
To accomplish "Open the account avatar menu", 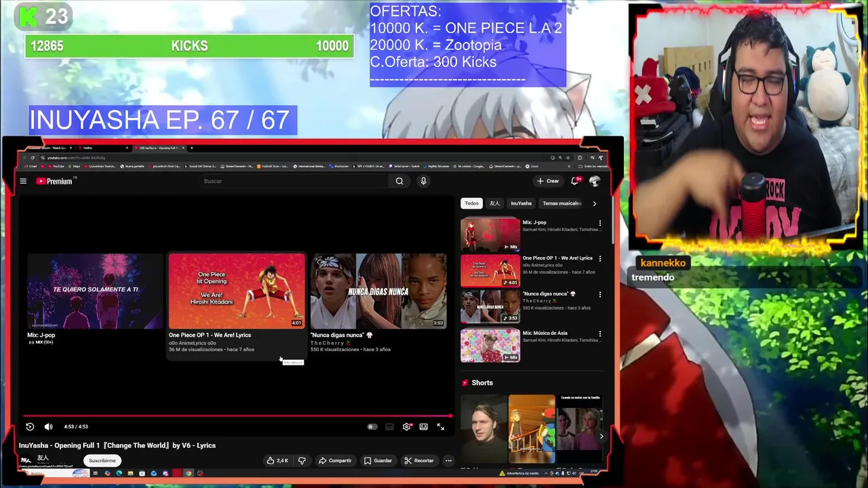I will point(595,181).
